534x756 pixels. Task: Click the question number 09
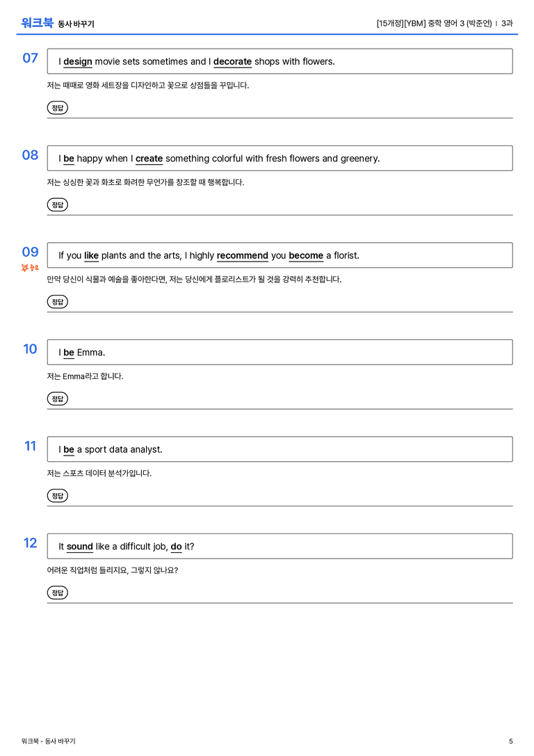30,252
